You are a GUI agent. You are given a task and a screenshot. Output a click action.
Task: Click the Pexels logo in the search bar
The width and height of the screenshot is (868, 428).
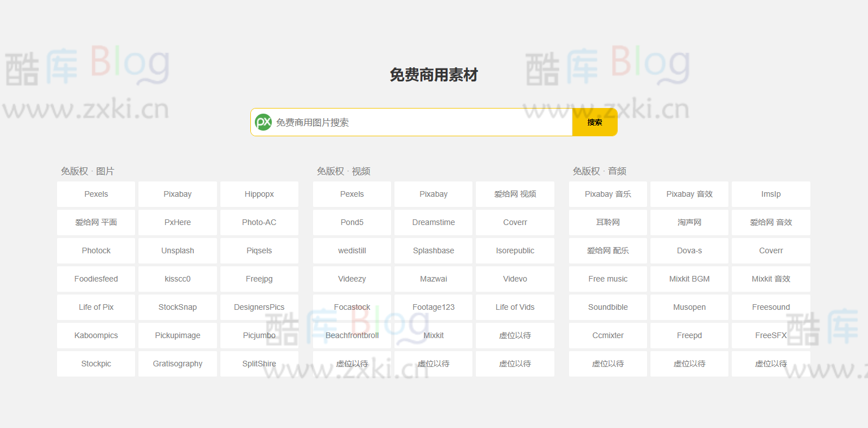click(263, 122)
